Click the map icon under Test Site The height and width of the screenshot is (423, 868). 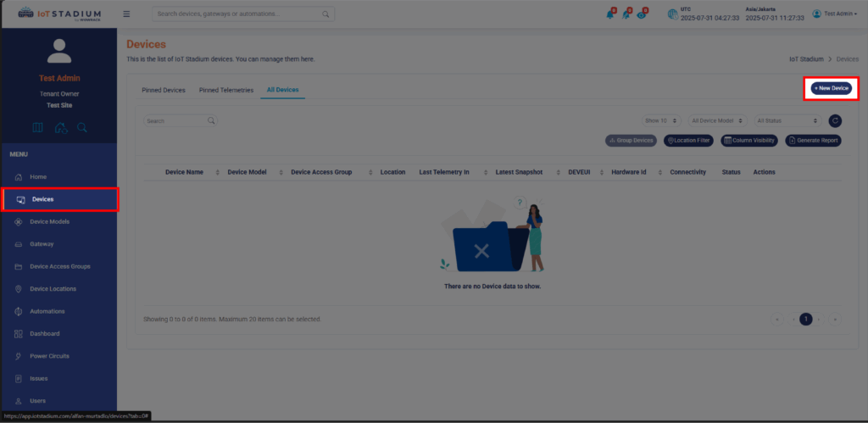pos(37,128)
